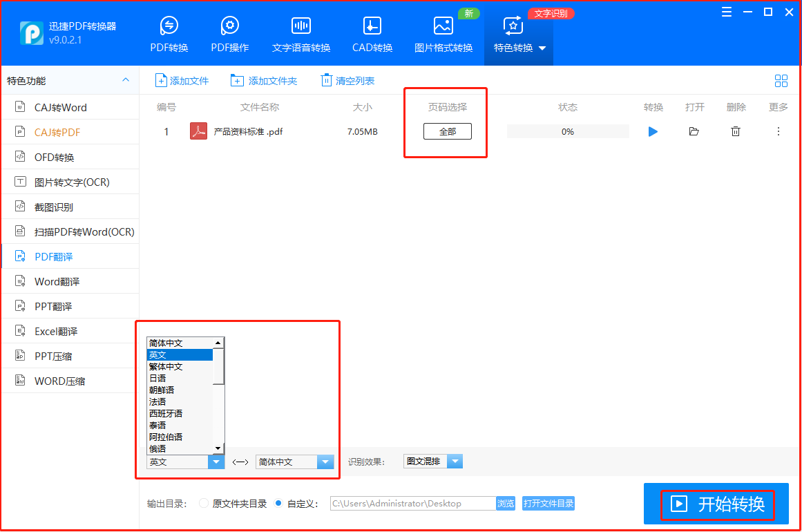Delete 产品资料标准.pdf with trash icon
Screen dimensions: 802x532
736,131
